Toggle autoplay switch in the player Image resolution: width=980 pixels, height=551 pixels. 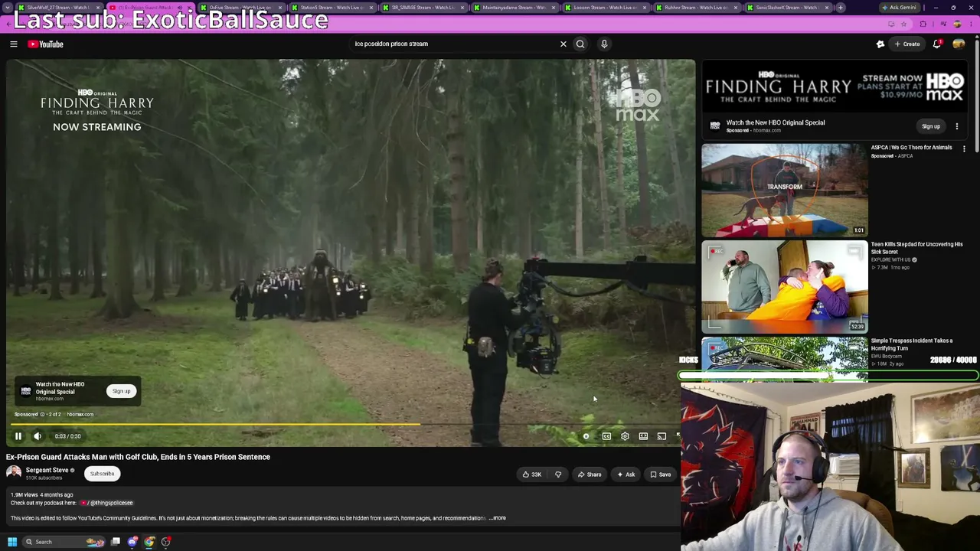(x=586, y=436)
